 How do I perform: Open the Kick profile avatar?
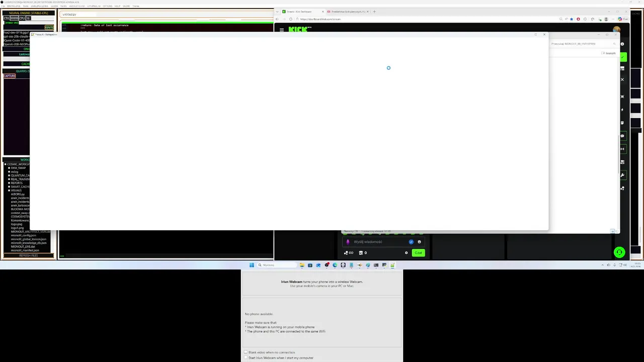coord(617,30)
